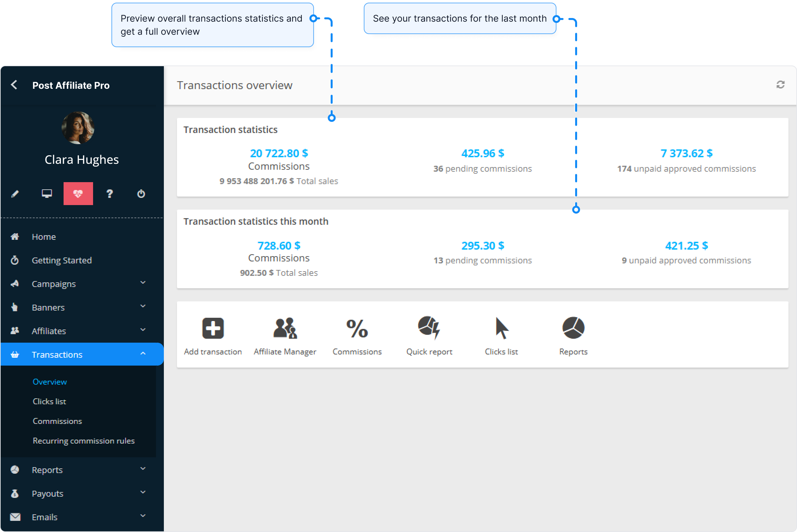Open Reports via the pie chart icon
The height and width of the screenshot is (532, 797).
[x=573, y=328]
